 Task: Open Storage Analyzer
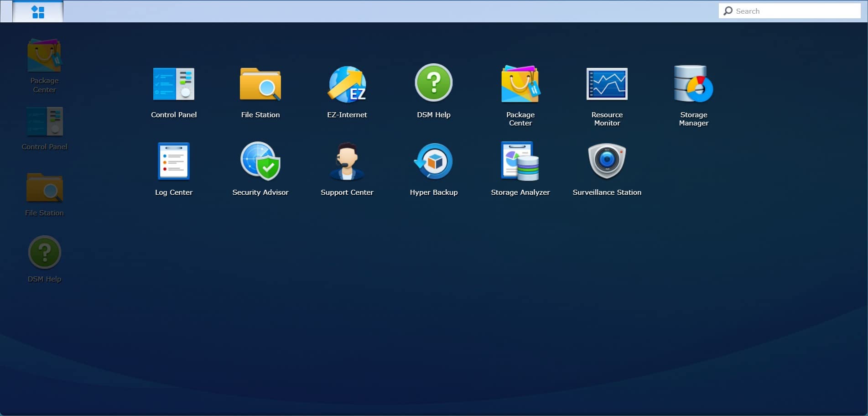coord(520,161)
